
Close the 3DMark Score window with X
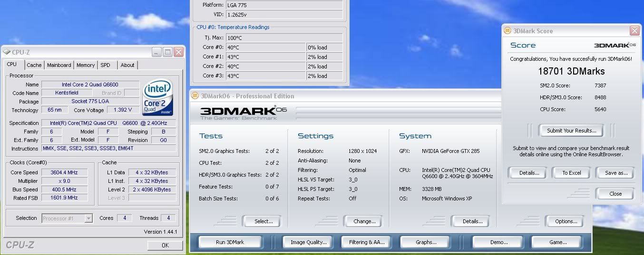click(634, 31)
